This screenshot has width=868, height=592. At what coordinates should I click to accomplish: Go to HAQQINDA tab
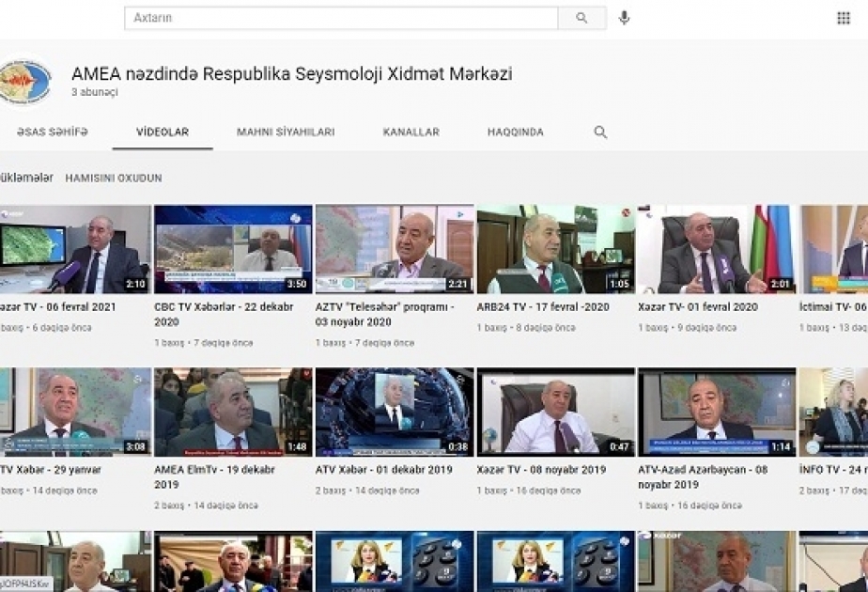[x=516, y=132]
